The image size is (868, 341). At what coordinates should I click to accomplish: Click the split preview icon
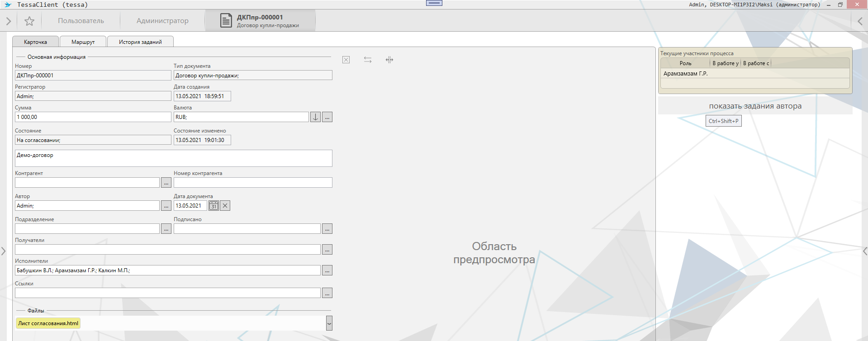pyautogui.click(x=389, y=60)
